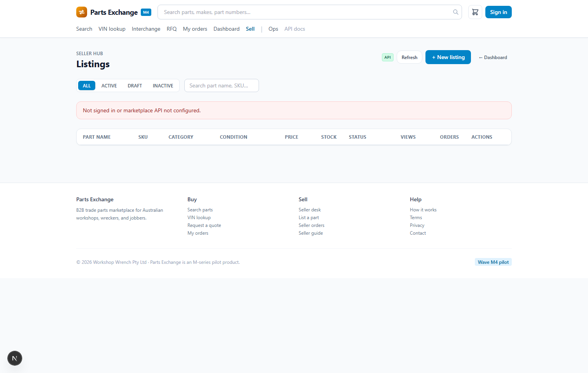Go to Interchange in navigation

pos(146,29)
